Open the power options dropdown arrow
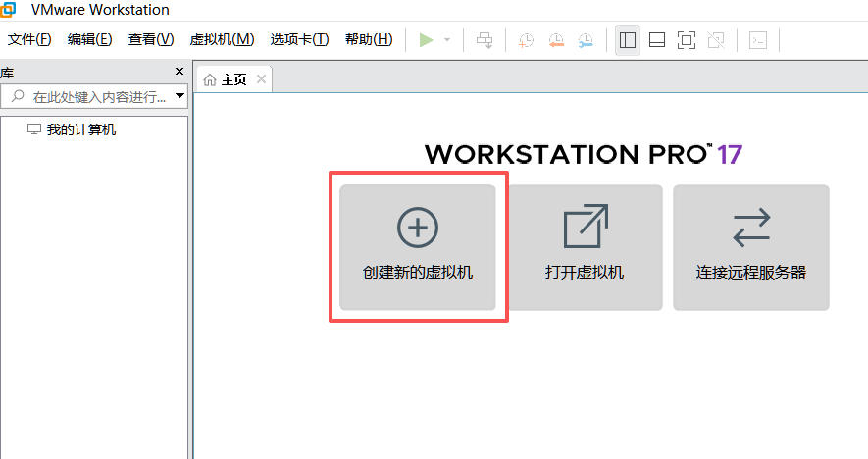The width and height of the screenshot is (868, 459). (x=447, y=40)
